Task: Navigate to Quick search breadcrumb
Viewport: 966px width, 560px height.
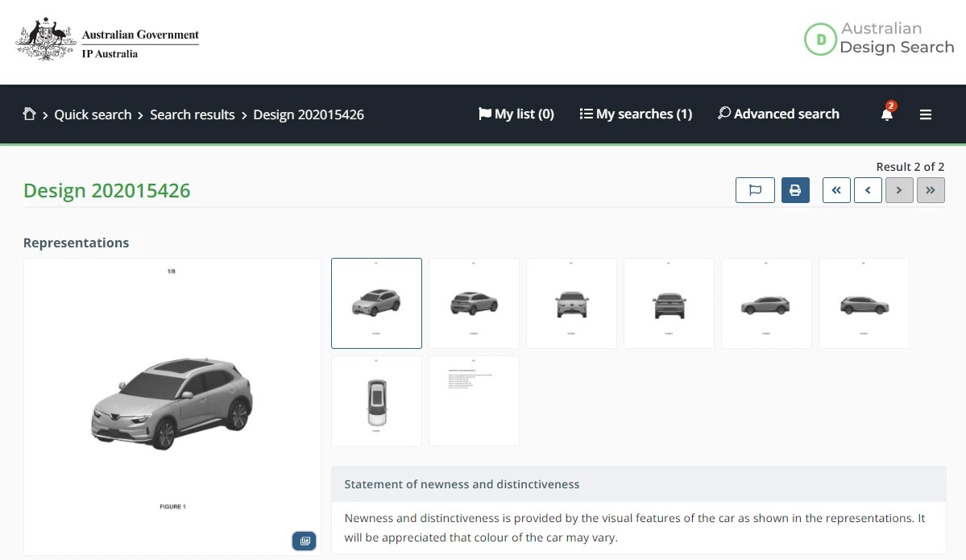Action: (92, 114)
